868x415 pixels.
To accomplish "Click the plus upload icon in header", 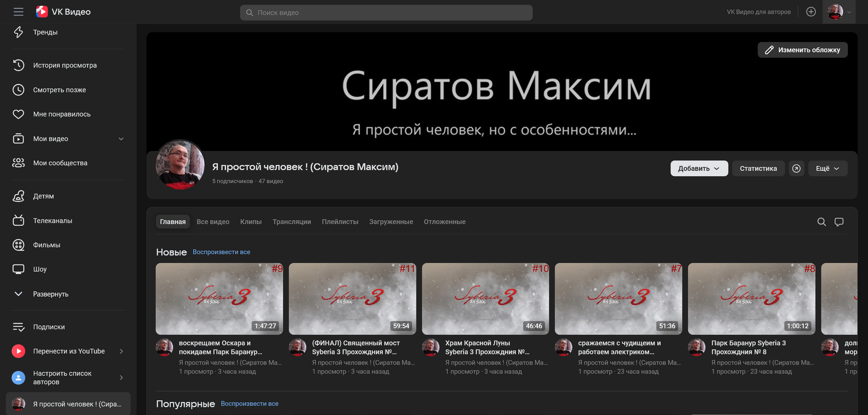I will coord(811,12).
